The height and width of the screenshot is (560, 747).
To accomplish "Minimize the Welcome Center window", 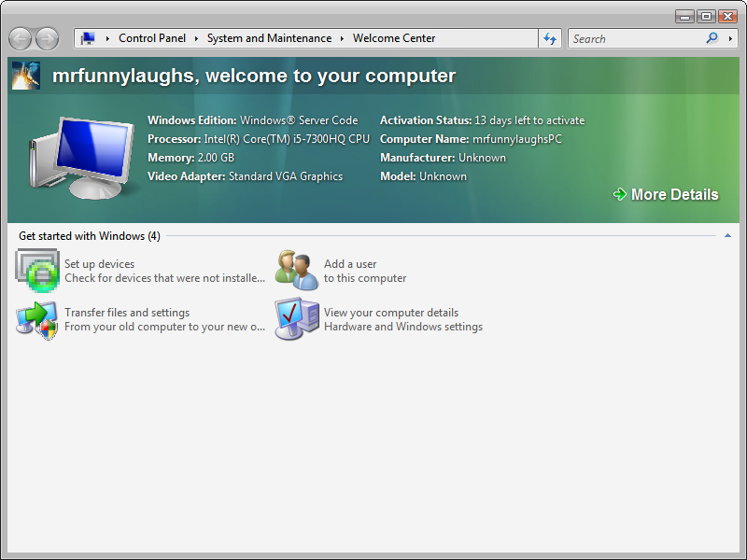I will 685,17.
